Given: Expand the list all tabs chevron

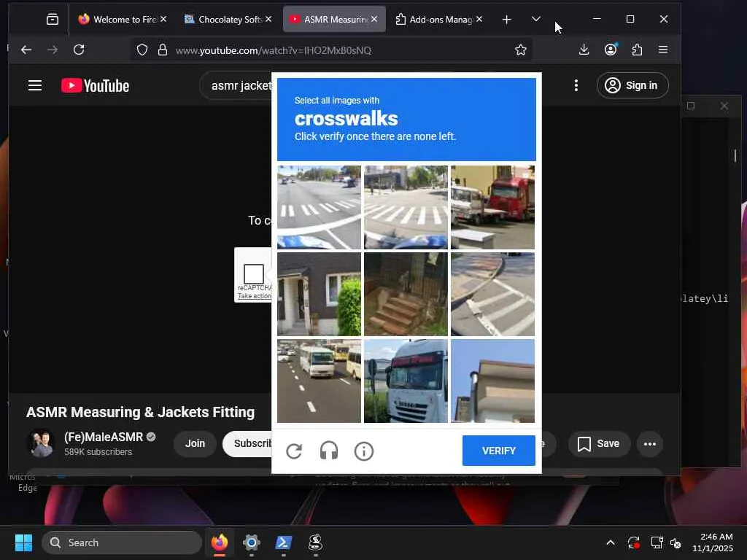Looking at the screenshot, I should tap(536, 19).
